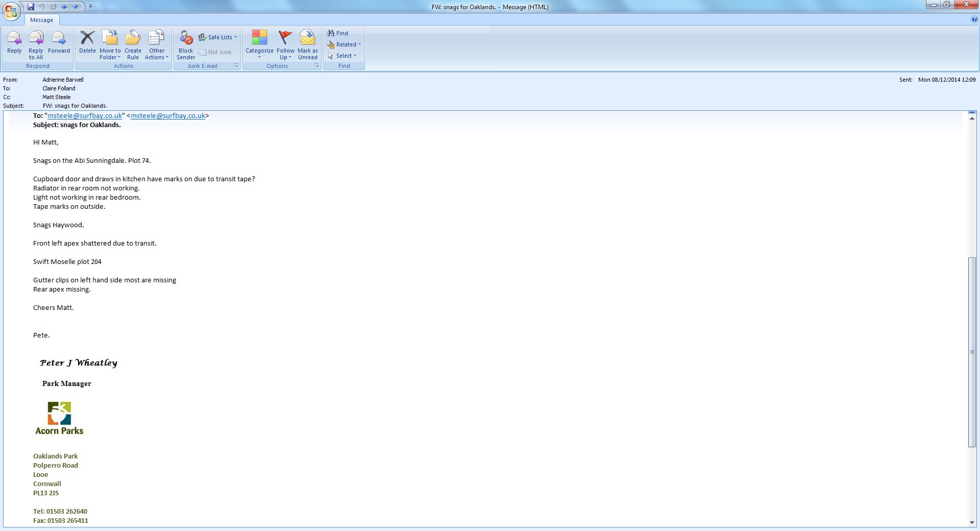The width and height of the screenshot is (980, 531).
Task: Click Reply to All
Action: [36, 45]
